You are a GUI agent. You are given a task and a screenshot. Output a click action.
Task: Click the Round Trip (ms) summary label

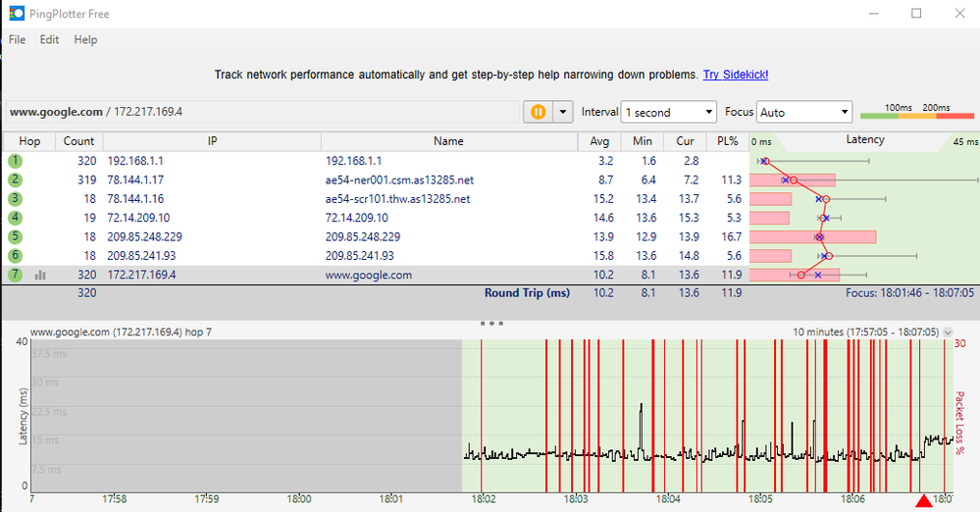527,292
